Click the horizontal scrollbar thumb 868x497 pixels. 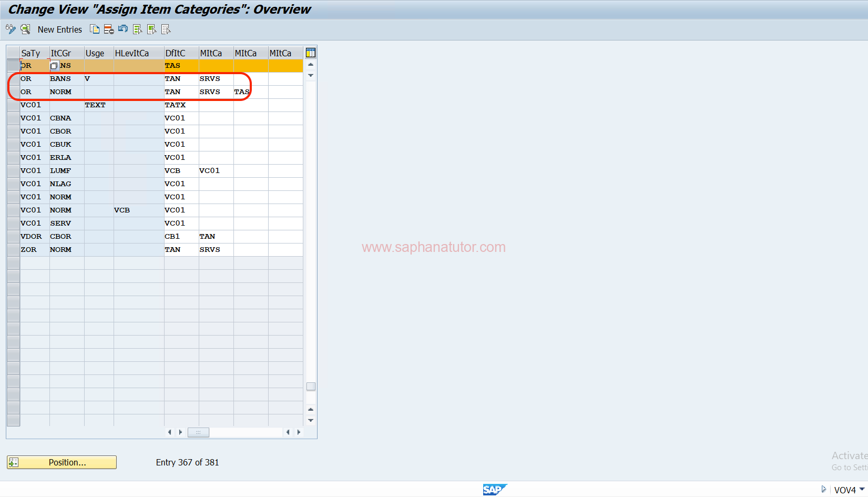coord(198,432)
